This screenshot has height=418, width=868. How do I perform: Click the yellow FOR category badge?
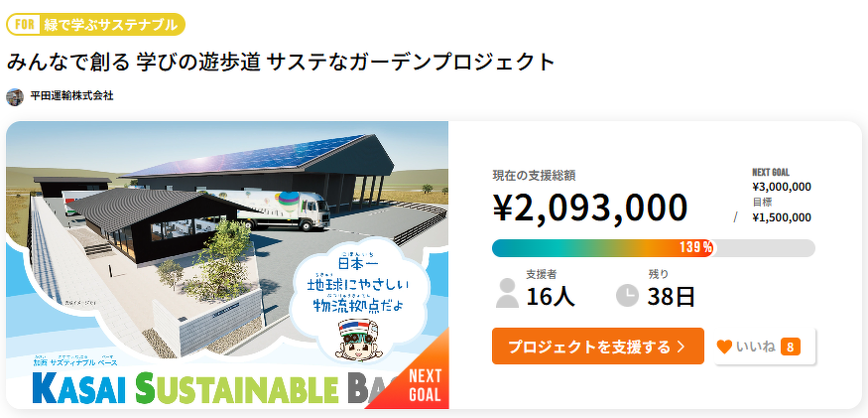[x=24, y=24]
